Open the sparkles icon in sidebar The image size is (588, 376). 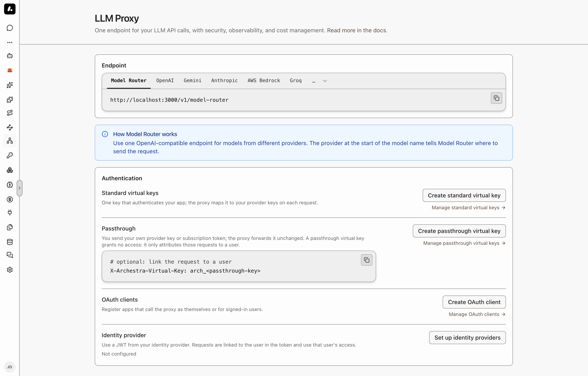click(10, 85)
